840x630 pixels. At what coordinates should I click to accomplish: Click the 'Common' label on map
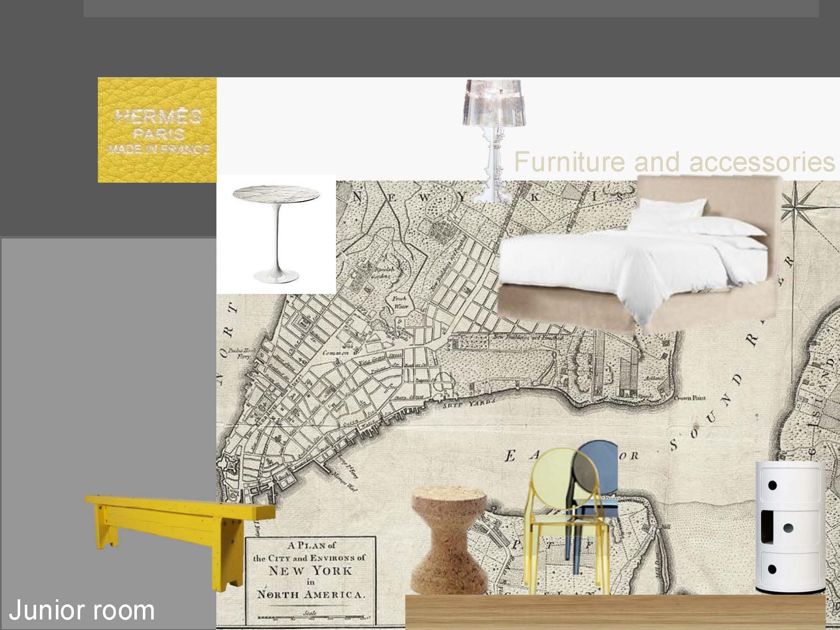(x=336, y=353)
